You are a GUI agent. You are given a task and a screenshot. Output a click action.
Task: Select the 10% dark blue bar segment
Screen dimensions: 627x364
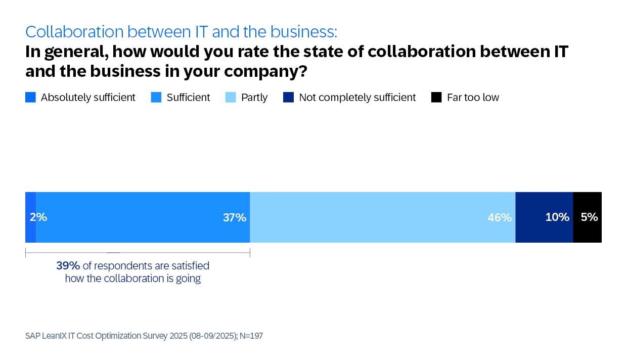click(x=544, y=217)
